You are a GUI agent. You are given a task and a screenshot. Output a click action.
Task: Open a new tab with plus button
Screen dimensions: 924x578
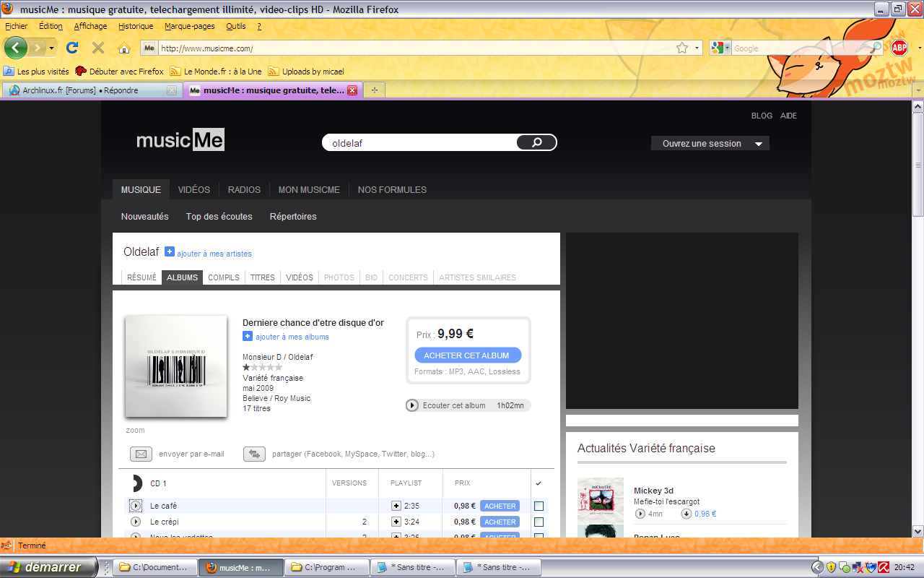tap(374, 90)
